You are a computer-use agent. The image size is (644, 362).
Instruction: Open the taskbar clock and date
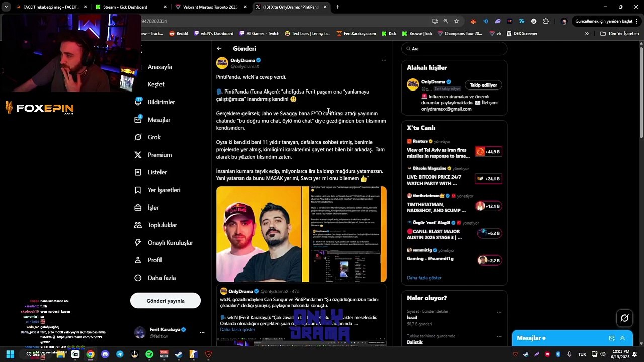click(x=621, y=354)
